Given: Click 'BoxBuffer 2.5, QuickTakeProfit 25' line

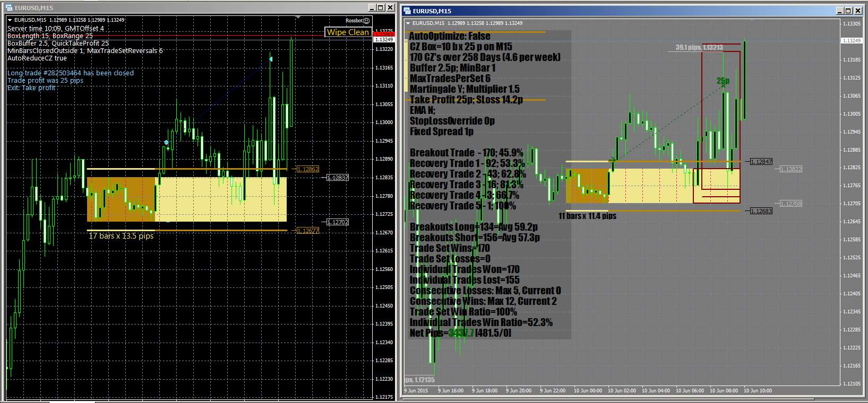Looking at the screenshot, I should point(58,43).
